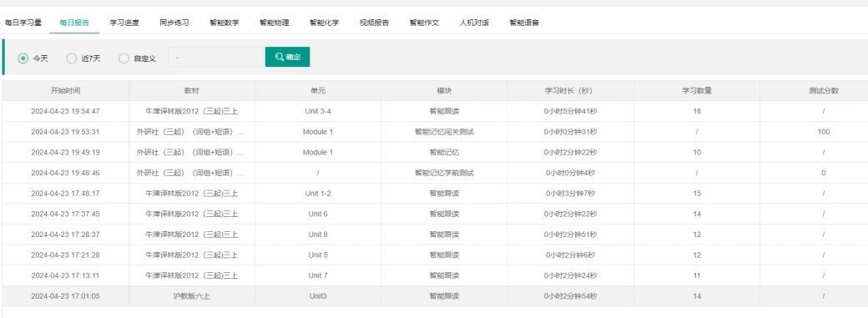Click the study count 15 cell

[x=696, y=194]
